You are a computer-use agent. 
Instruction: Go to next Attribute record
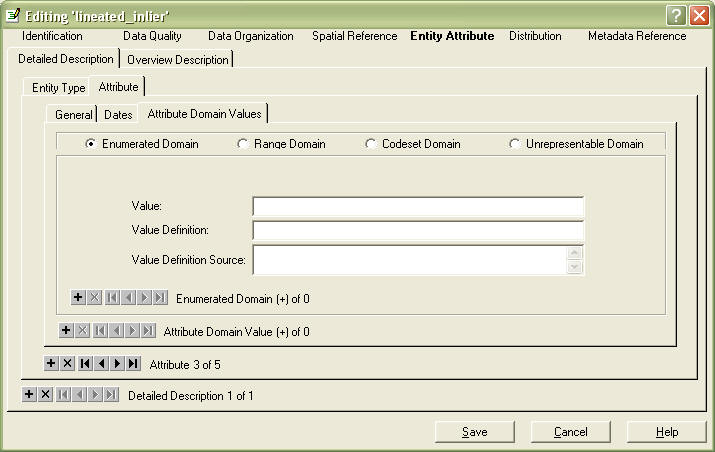pyautogui.click(x=117, y=363)
